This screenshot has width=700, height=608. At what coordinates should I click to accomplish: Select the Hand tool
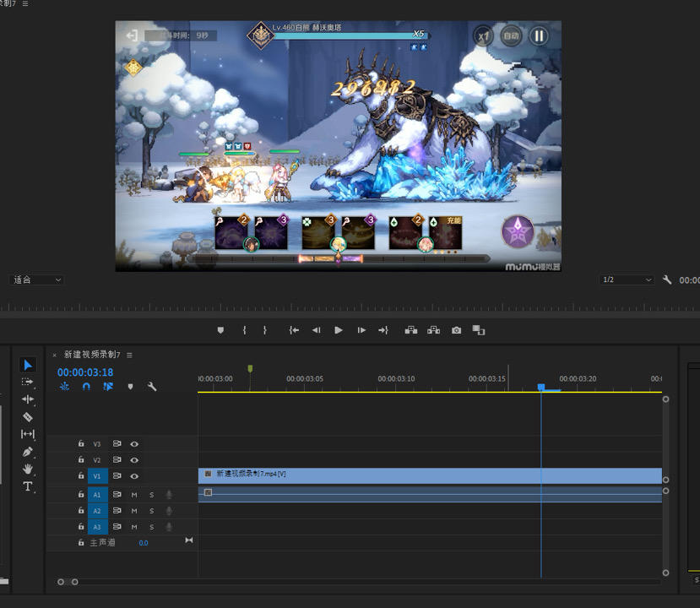click(28, 469)
